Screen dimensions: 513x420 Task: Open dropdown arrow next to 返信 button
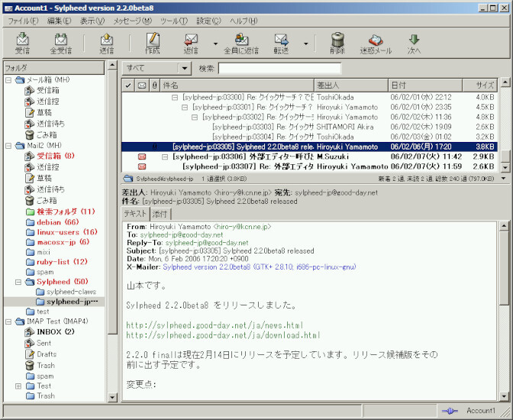pos(216,44)
